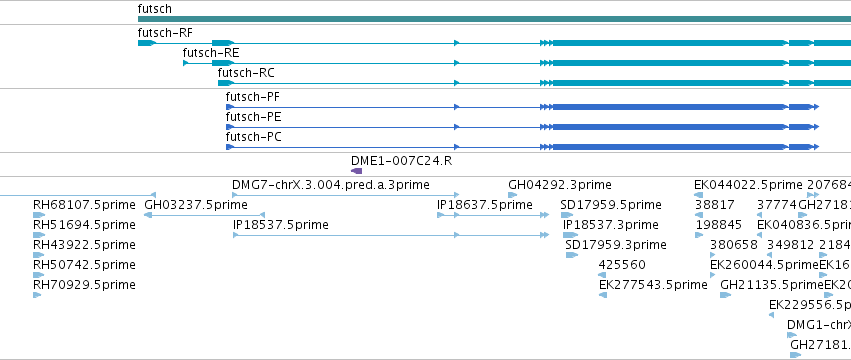Viewport: 851px width, 360px height.
Task: Select the RH51694.5prime EST glyph
Action: click(38, 235)
